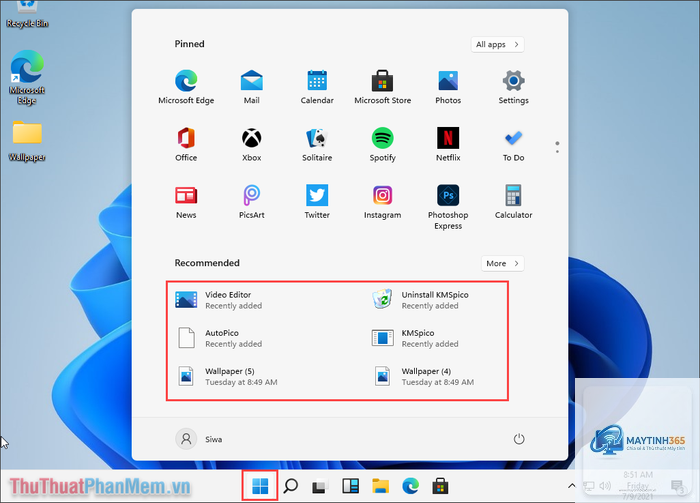
Task: Select the Wallpaper folder on desktop
Action: pos(27,141)
